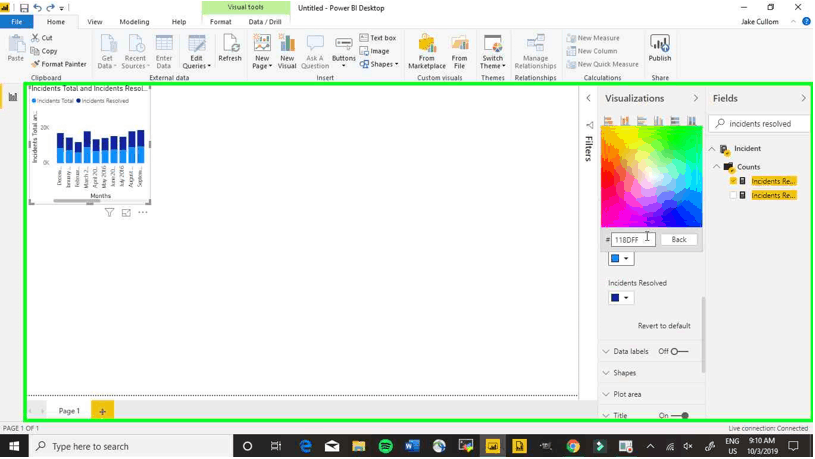815x459 pixels.
Task: Insert an Image
Action: (x=375, y=51)
